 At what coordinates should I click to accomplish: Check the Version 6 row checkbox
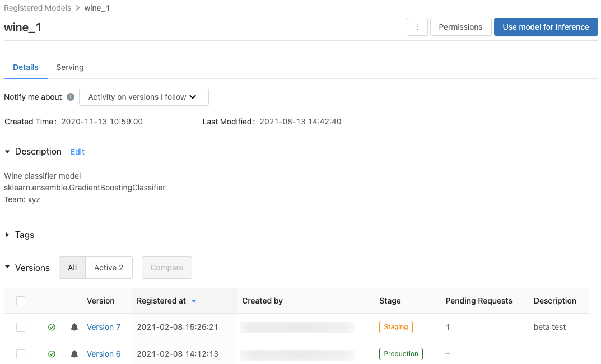click(x=21, y=353)
